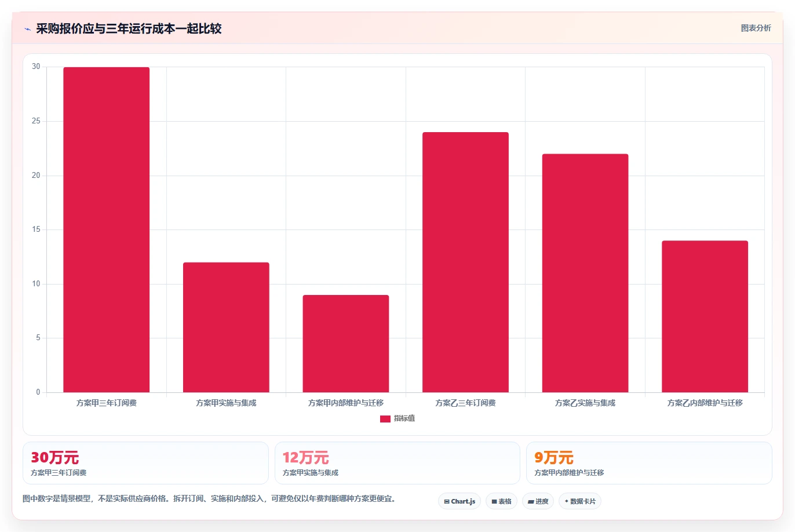
Task: Click the 指标值 legend label
Action: point(404,418)
